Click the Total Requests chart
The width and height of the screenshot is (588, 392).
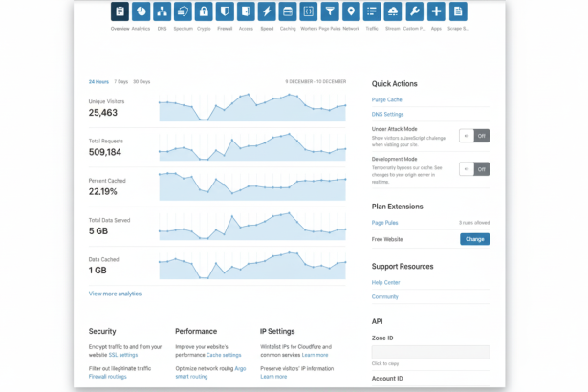252,147
